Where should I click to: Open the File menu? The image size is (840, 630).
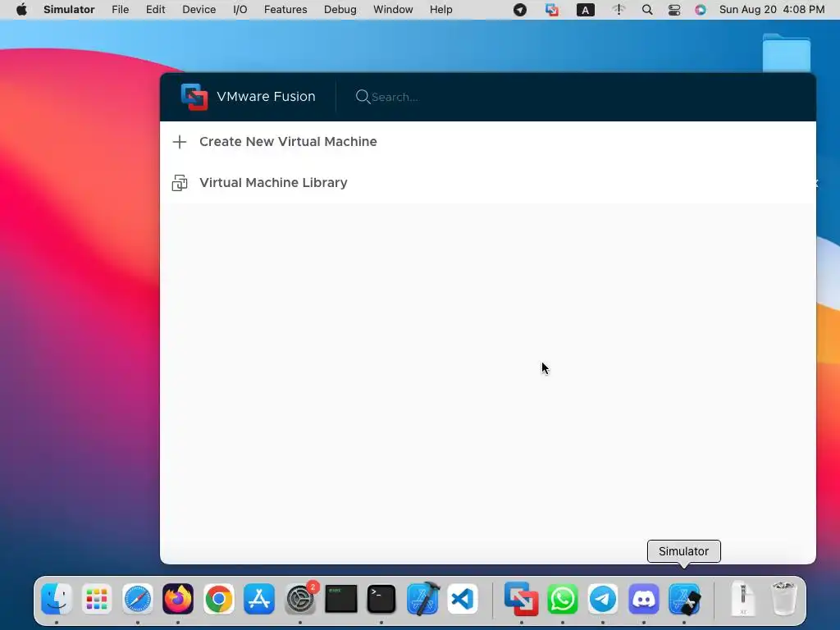click(120, 10)
